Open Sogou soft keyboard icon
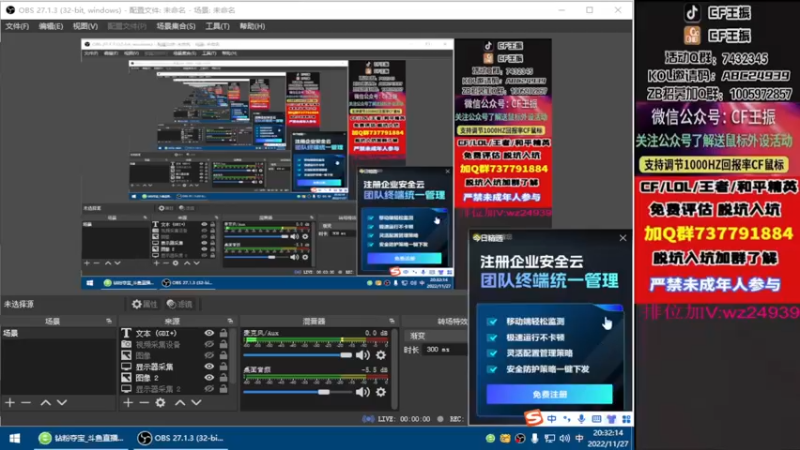The width and height of the screenshot is (800, 450). 596,419
